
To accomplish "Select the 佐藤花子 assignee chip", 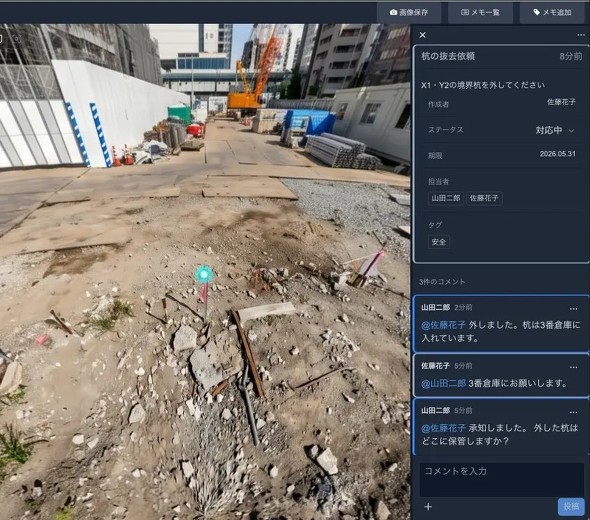I will pyautogui.click(x=484, y=198).
